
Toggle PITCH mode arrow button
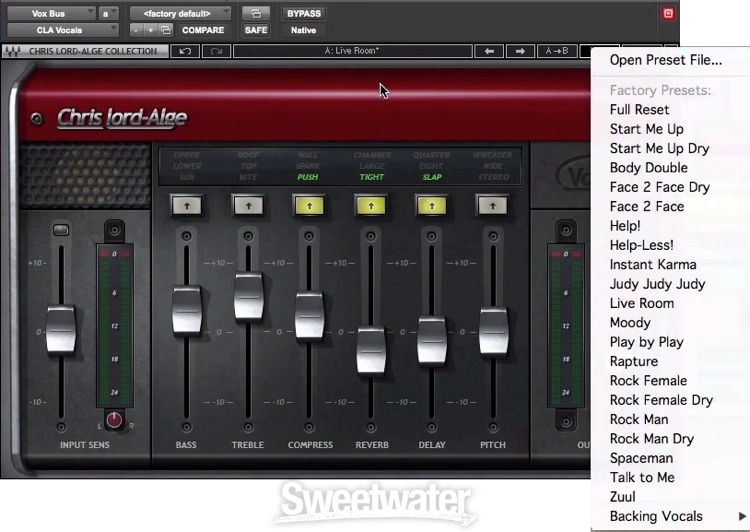point(493,206)
